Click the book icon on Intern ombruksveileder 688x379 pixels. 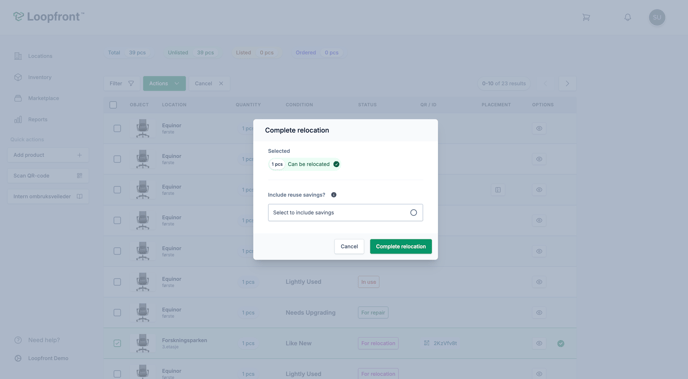coord(79,196)
